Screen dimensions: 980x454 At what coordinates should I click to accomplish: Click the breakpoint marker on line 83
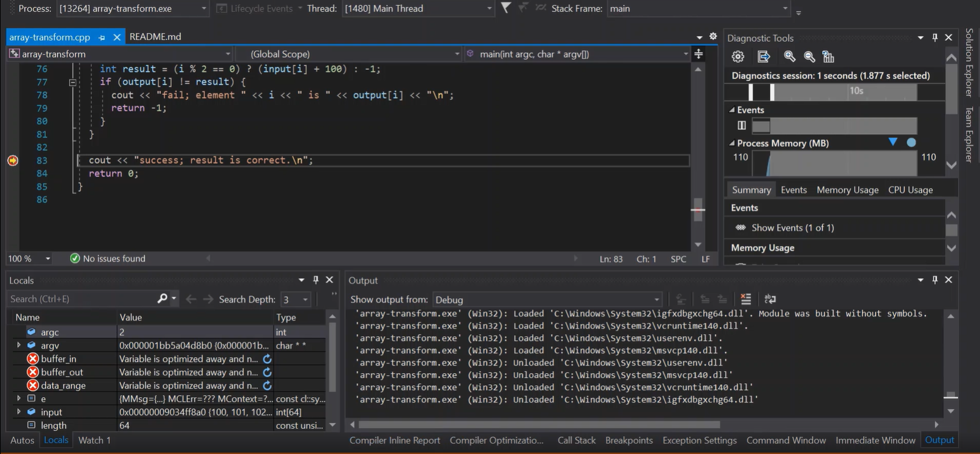click(x=13, y=161)
